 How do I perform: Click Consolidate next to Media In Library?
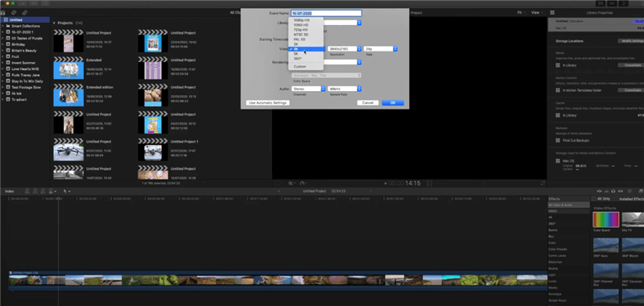click(x=630, y=65)
